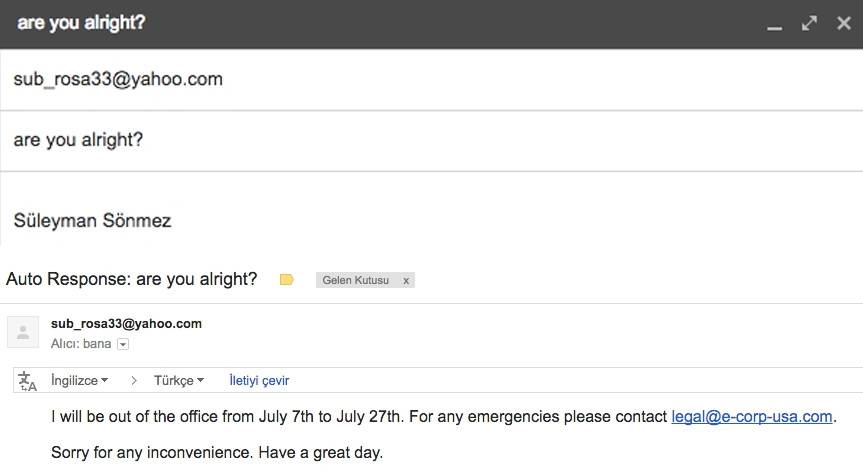Click the Auto Response subject heading
Screen dimensions: 863x473
[x=131, y=280]
